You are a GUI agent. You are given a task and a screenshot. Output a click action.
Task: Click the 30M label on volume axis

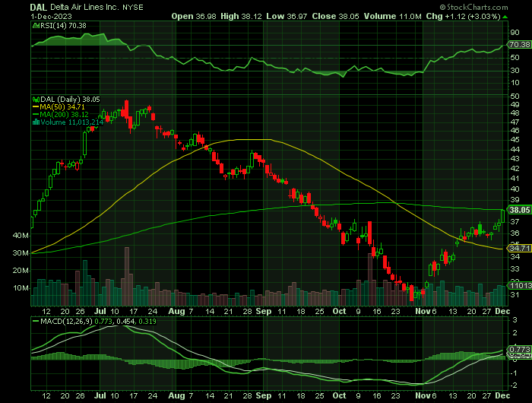tap(21, 253)
